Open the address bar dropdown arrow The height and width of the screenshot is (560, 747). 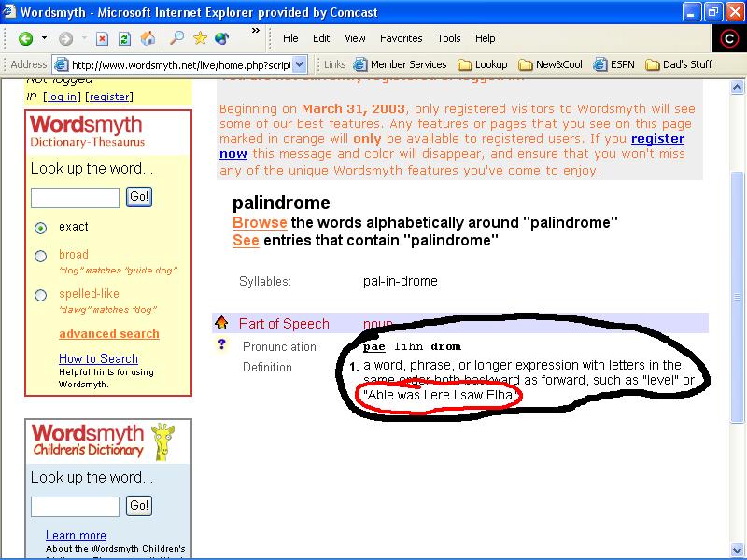click(x=299, y=64)
